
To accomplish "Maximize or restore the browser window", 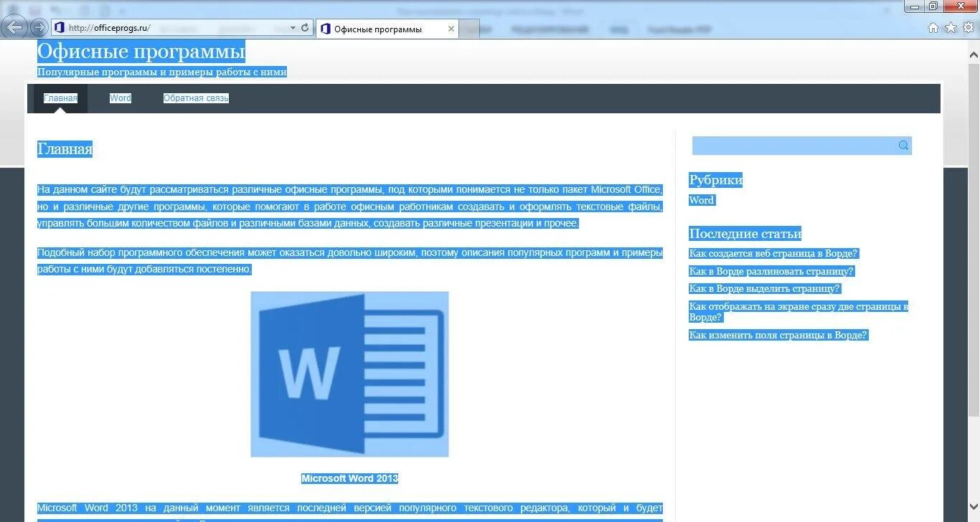I will pyautogui.click(x=933, y=6).
